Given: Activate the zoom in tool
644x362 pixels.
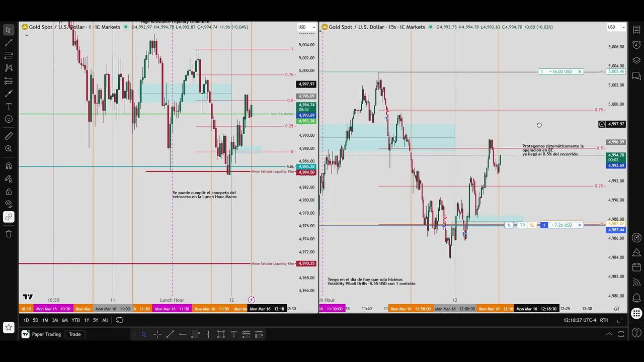Looking at the screenshot, I should point(9,149).
